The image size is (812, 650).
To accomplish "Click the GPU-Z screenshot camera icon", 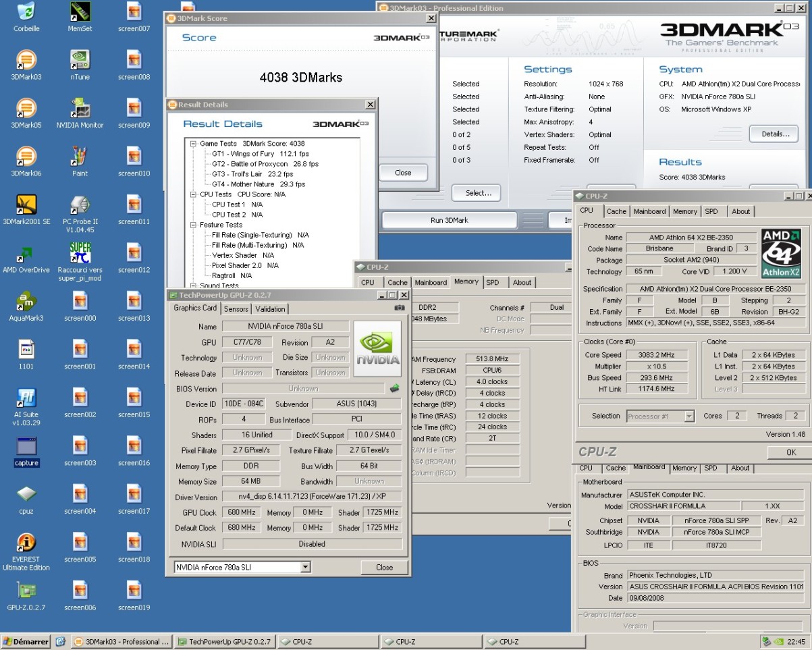I will [x=400, y=308].
